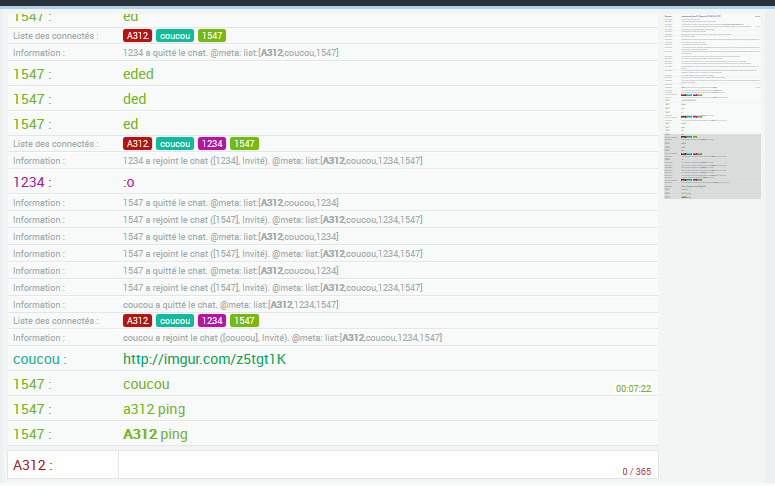This screenshot has width=775, height=486.
Task: Click "Information :" label next to "coucou a quitté le chat"
Action: (39, 305)
